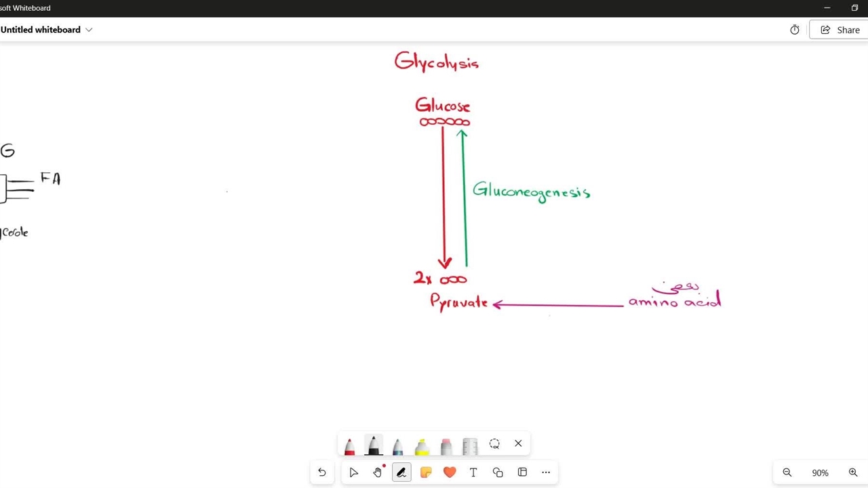Screen dimensions: 868x488
Task: Add a sticky note
Action: (426, 472)
